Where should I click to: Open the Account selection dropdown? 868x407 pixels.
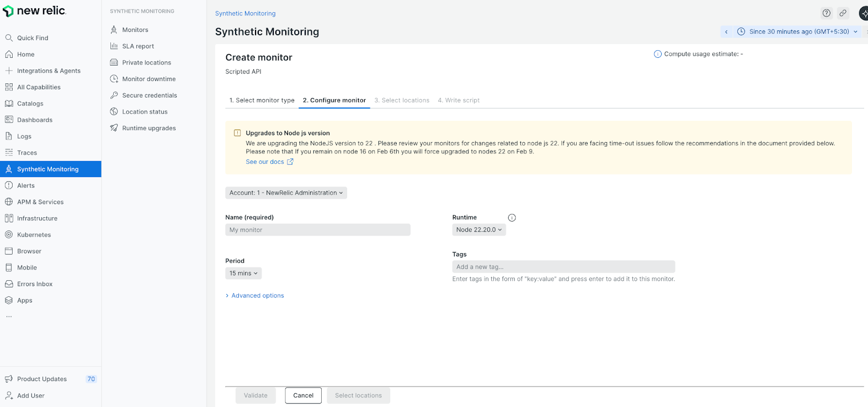(x=286, y=193)
